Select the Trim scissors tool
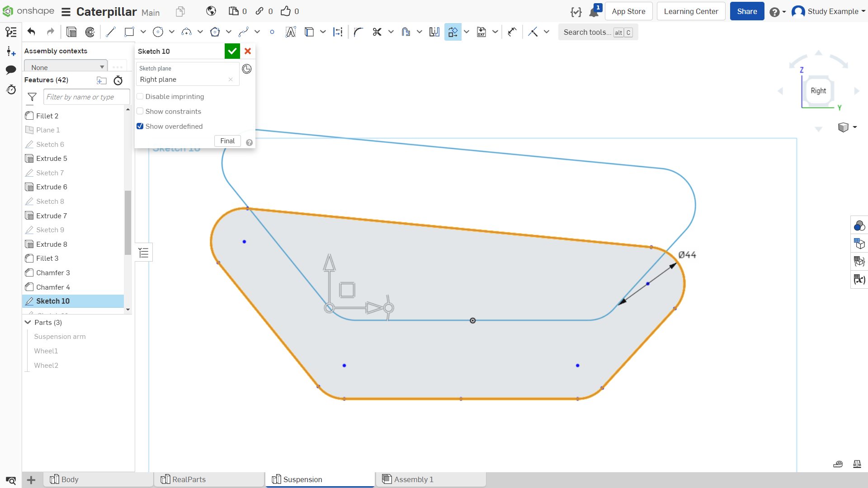The height and width of the screenshot is (488, 868). coord(377,32)
